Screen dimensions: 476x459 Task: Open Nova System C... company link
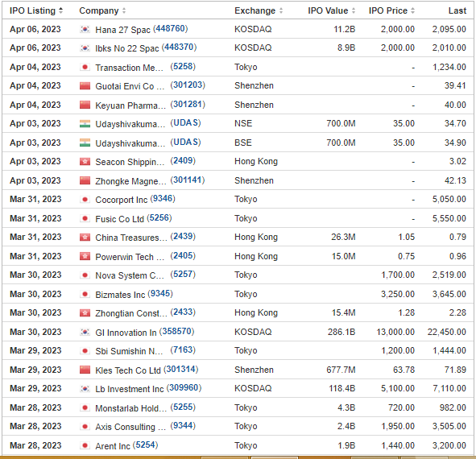coord(130,275)
